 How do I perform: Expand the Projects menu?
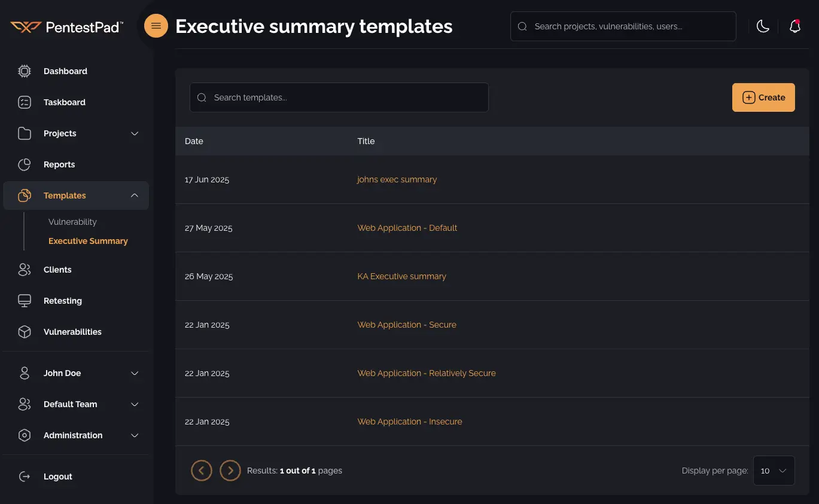(x=134, y=133)
